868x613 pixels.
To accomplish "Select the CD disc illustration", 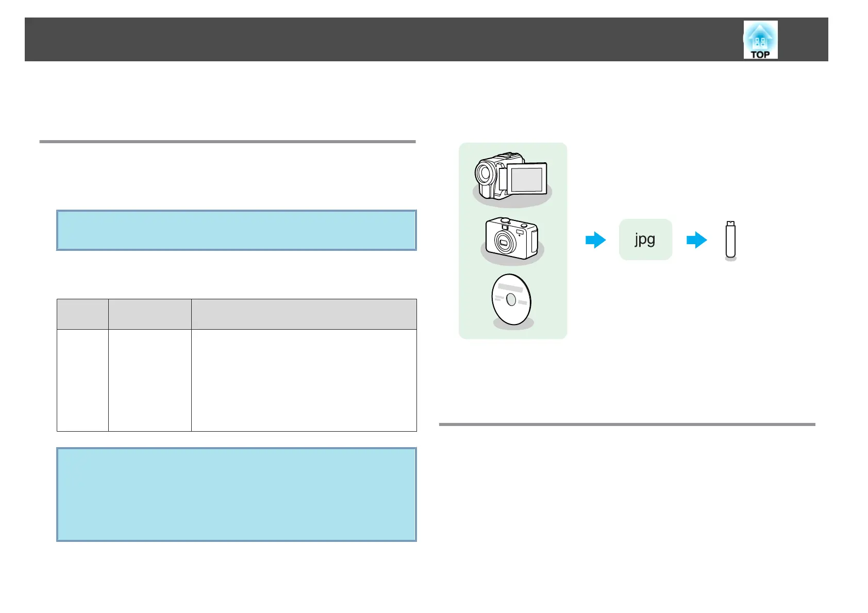I will click(x=512, y=301).
